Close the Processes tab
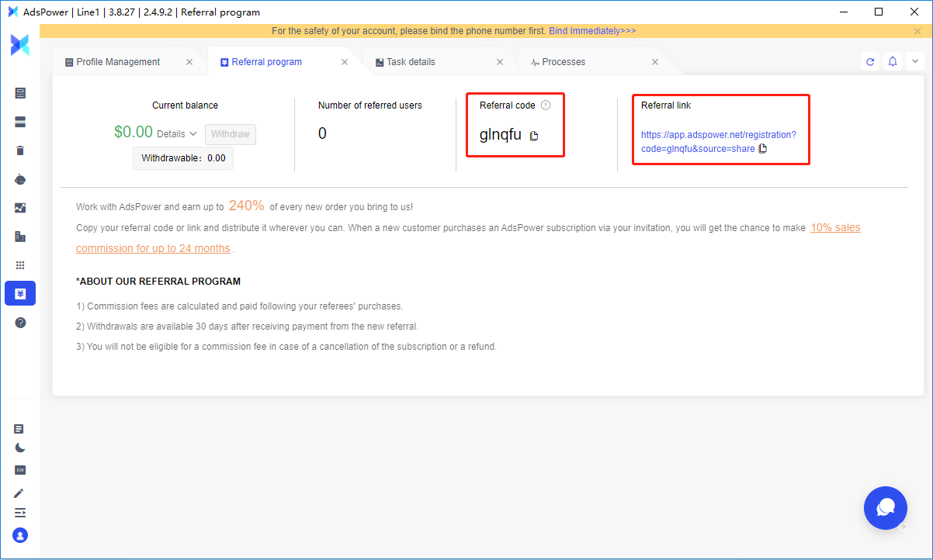Image resolution: width=933 pixels, height=560 pixels. [655, 62]
